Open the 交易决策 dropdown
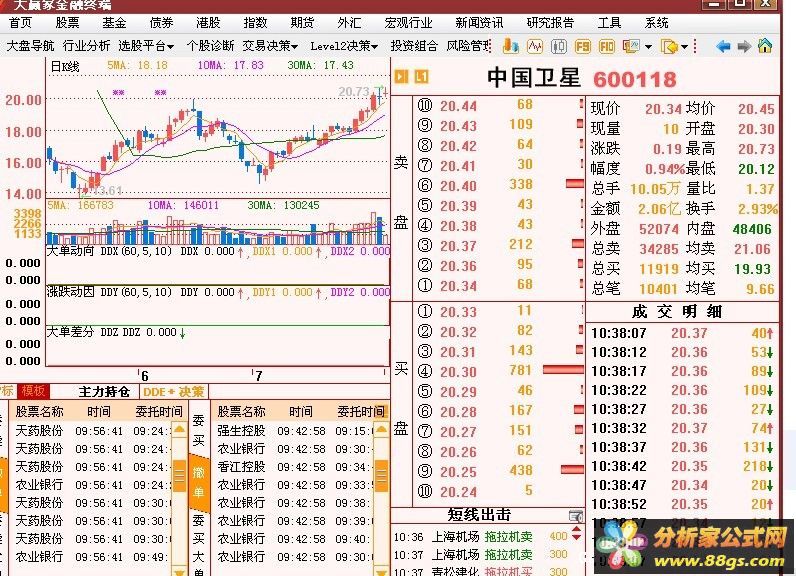796x576 pixels. (270, 46)
